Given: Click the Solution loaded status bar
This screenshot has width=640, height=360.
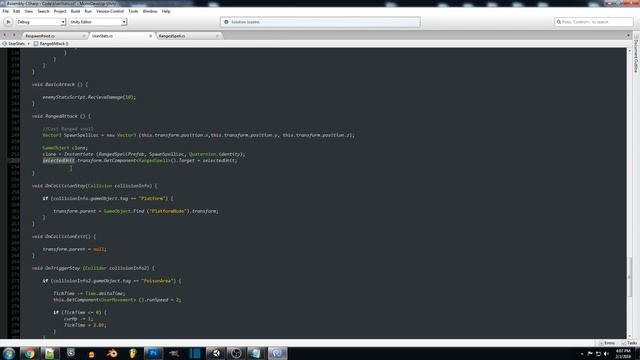Looking at the screenshot, I should tap(320, 22).
